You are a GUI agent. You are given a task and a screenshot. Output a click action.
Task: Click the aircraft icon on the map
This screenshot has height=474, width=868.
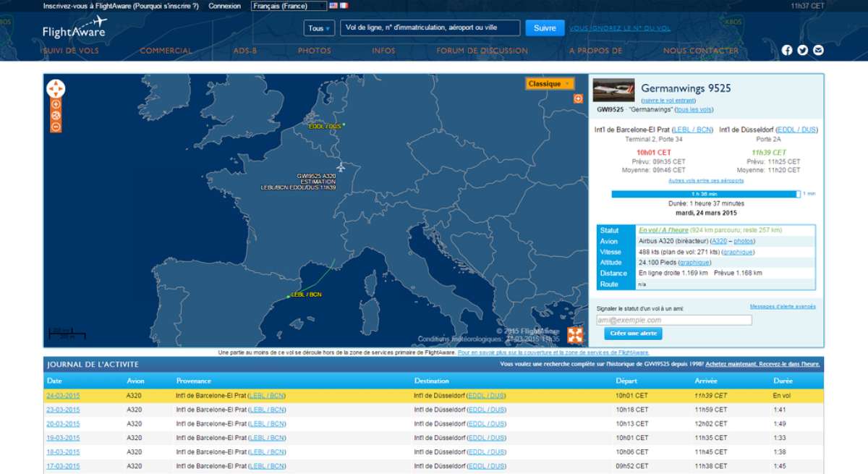(341, 169)
